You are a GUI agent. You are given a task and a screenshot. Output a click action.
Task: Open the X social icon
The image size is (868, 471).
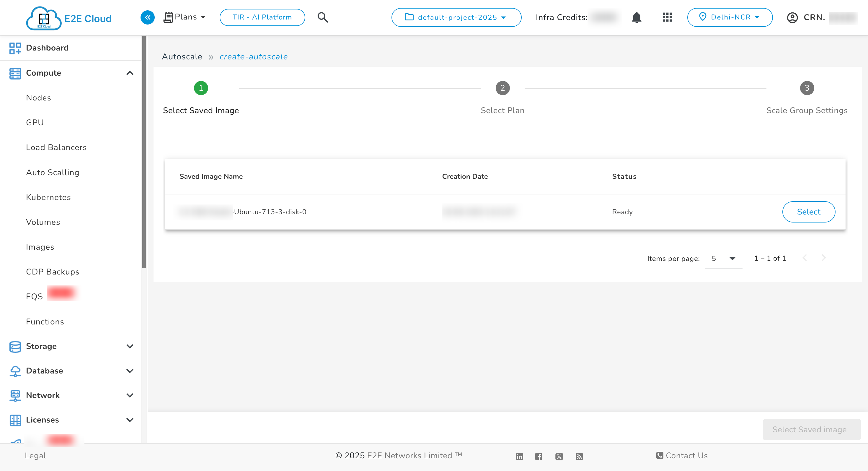tap(559, 457)
